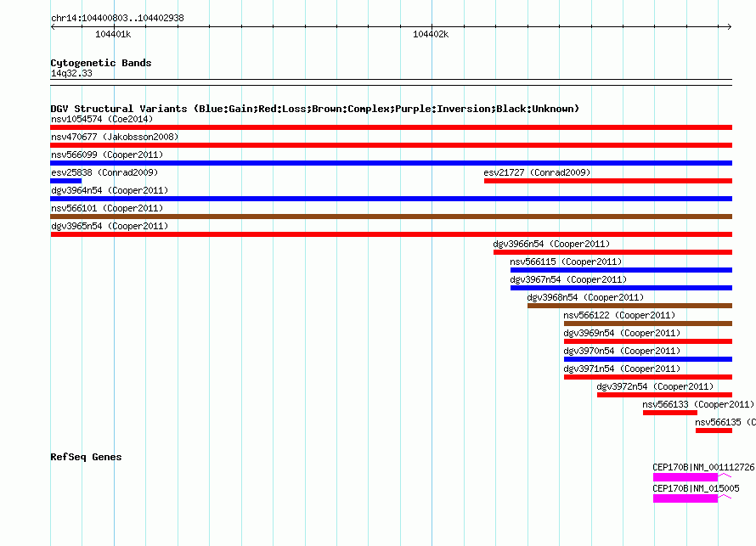756x546 pixels.
Task: Click the magenta CEP170B NM_001112726 exon block
Action: (685, 477)
